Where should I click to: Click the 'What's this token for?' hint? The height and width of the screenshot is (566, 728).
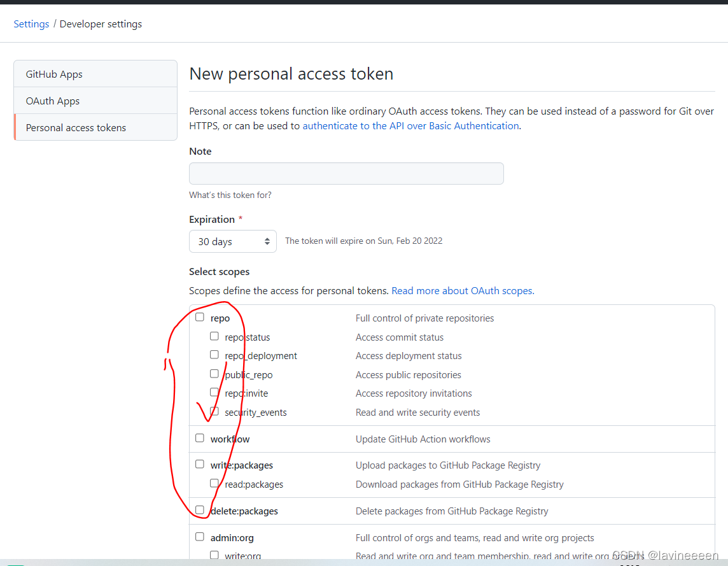230,195
